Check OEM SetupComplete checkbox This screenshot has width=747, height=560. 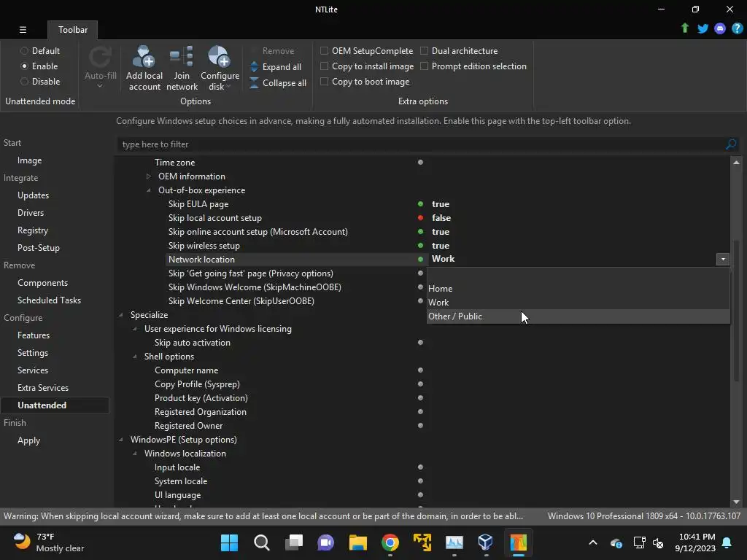click(324, 50)
